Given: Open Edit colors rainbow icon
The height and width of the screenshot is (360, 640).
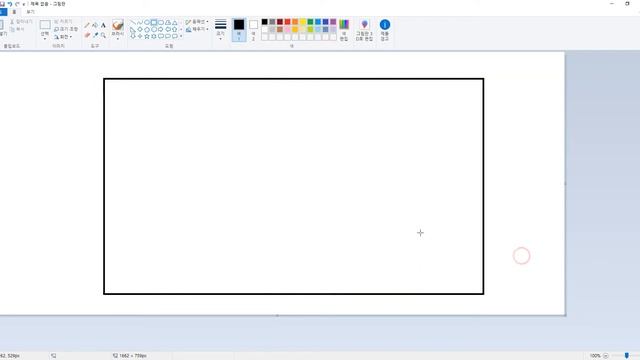Looking at the screenshot, I should tap(344, 24).
